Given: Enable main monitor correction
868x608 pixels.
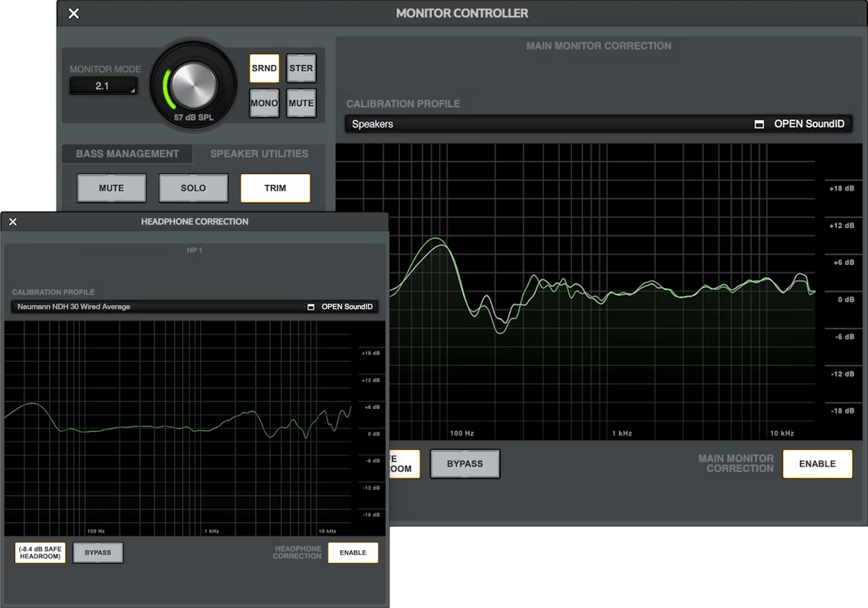Looking at the screenshot, I should point(817,464).
